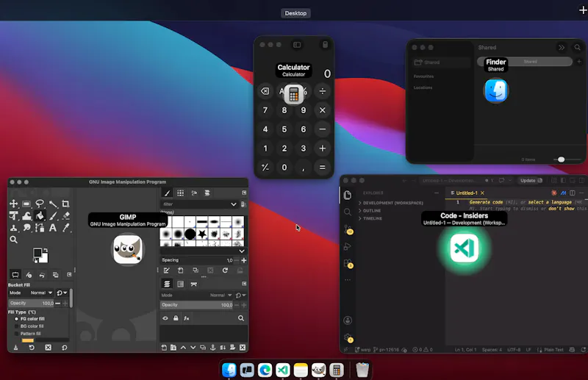The image size is (588, 380).
Task: Click the double chevron overflow in Finder toolbar
Action: [562, 47]
